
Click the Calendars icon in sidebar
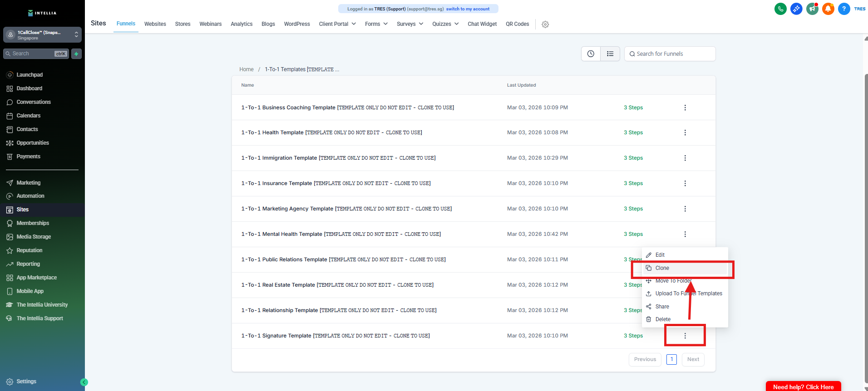click(x=10, y=116)
